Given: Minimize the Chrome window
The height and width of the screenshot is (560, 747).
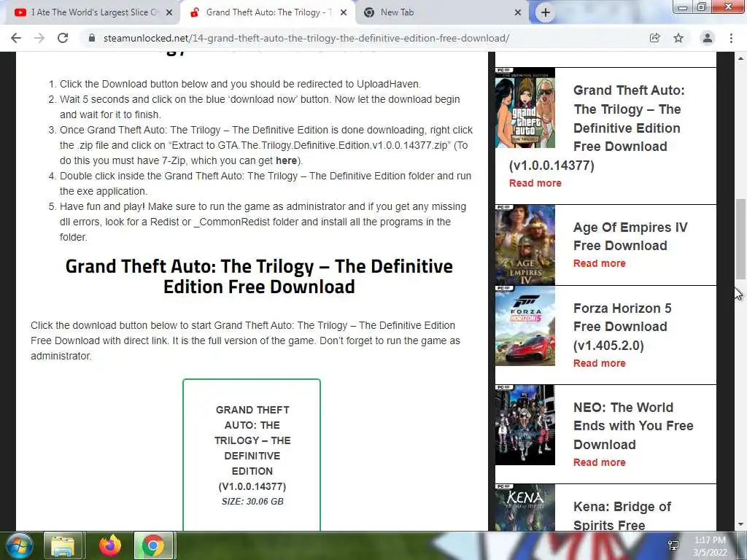Looking at the screenshot, I should [x=683, y=7].
